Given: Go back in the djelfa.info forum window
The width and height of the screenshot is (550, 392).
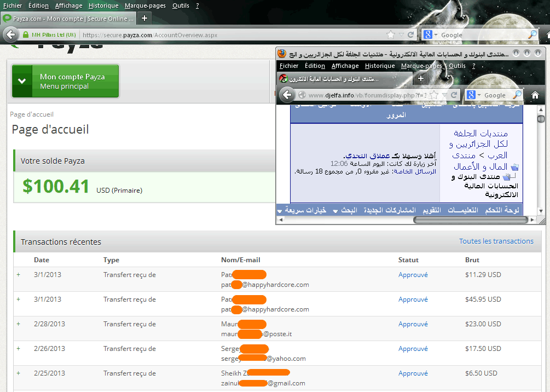Looking at the screenshot, I should (x=287, y=95).
